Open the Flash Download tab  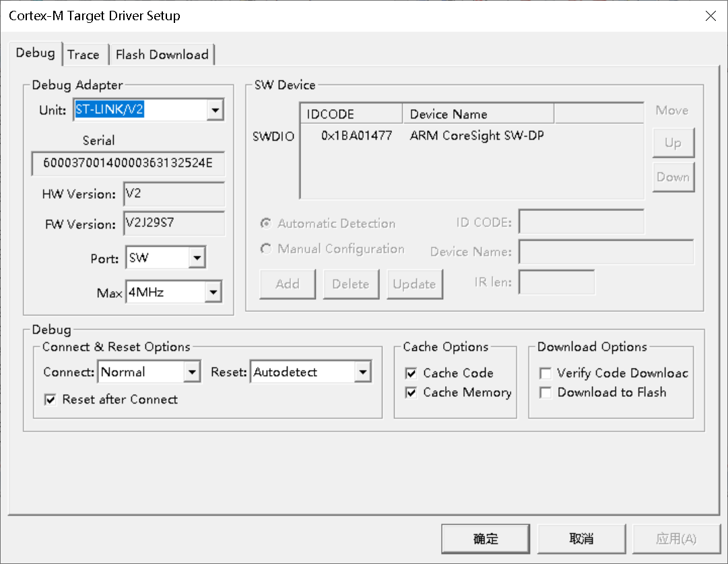point(162,55)
